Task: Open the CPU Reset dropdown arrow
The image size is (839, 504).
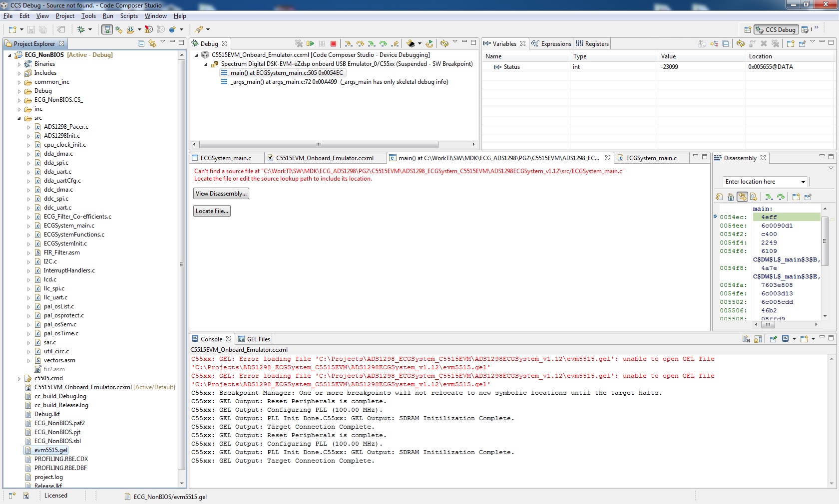Action: tap(419, 44)
